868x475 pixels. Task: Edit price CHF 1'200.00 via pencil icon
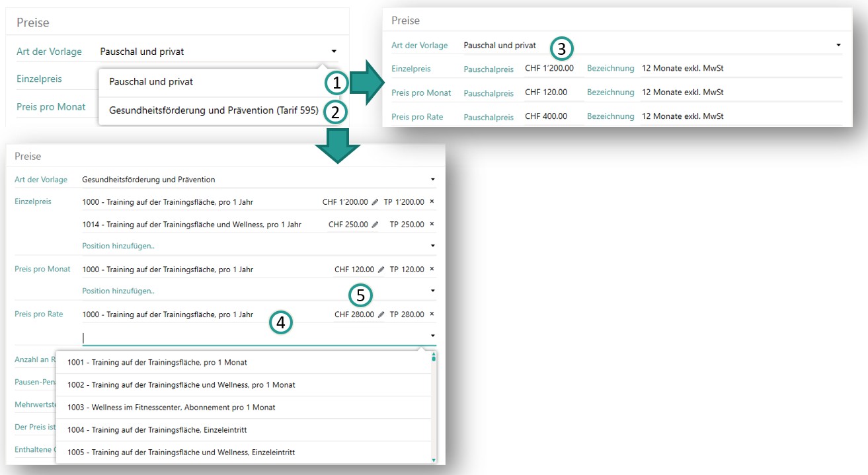tap(375, 202)
